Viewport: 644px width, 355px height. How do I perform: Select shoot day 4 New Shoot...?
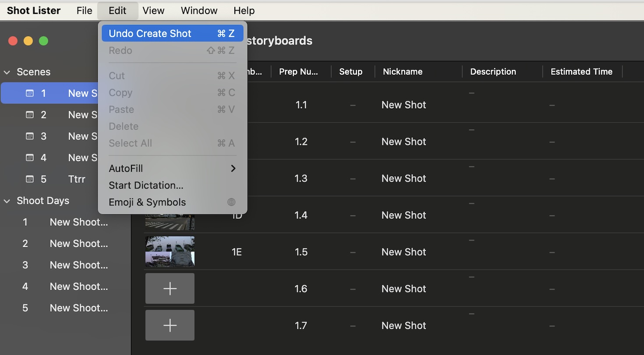click(x=65, y=287)
